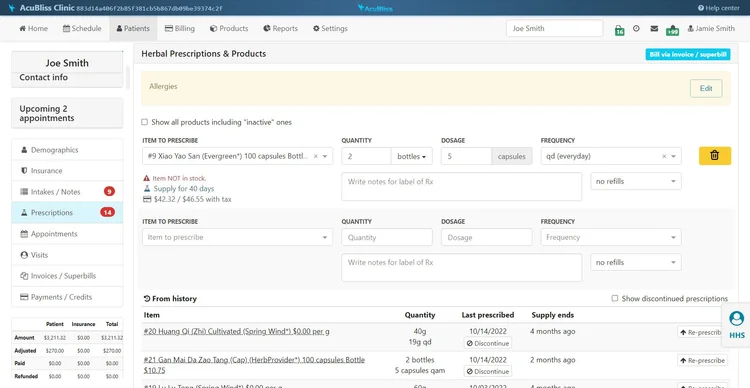
Task: Click the AcuBliss hummingbird logo at top left
Action: [x=11, y=8]
